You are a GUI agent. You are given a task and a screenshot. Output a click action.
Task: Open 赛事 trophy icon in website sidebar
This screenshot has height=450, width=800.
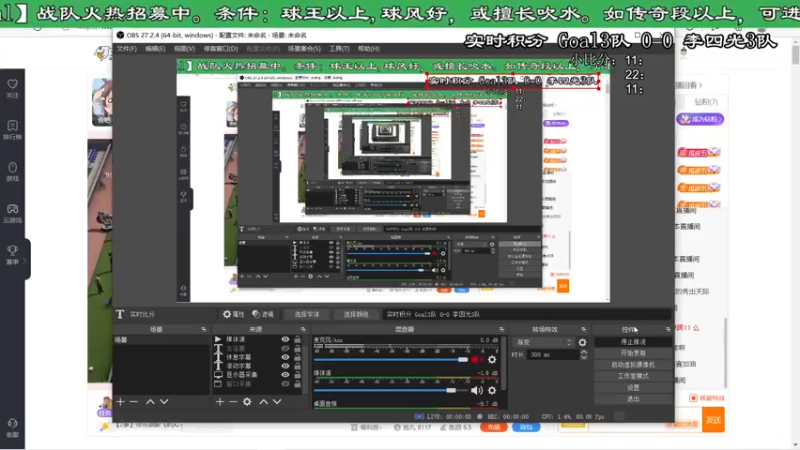tap(13, 251)
